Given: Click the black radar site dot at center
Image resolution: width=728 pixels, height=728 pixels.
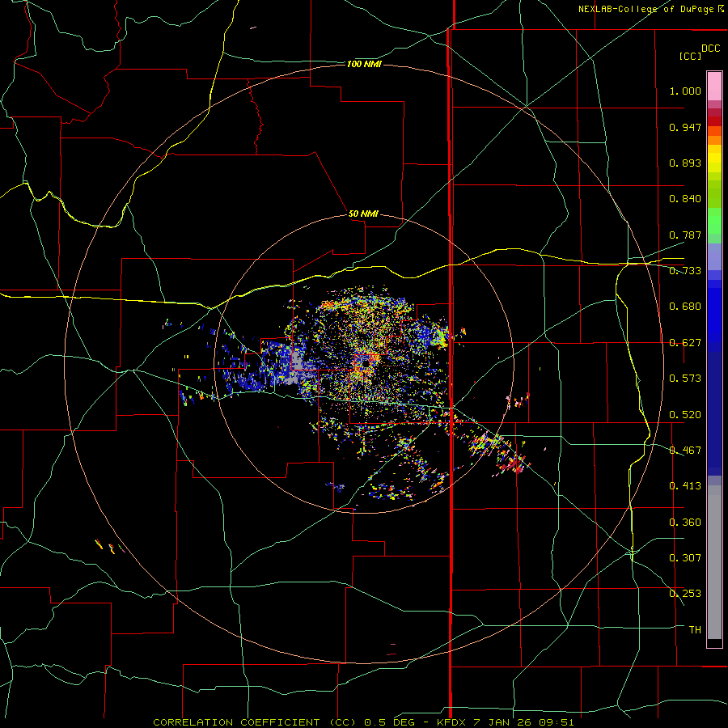Looking at the screenshot, I should coord(366,363).
